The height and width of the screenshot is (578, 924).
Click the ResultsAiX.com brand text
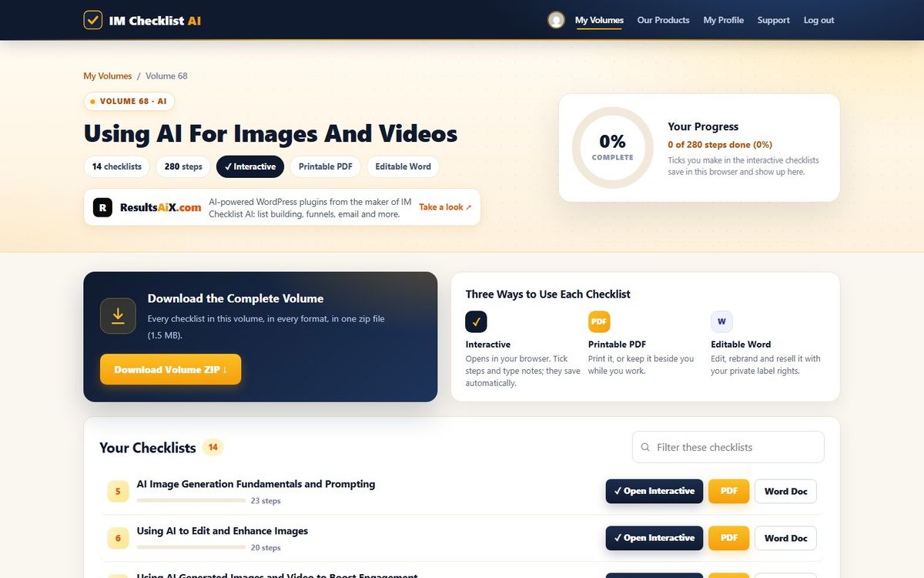coord(160,207)
